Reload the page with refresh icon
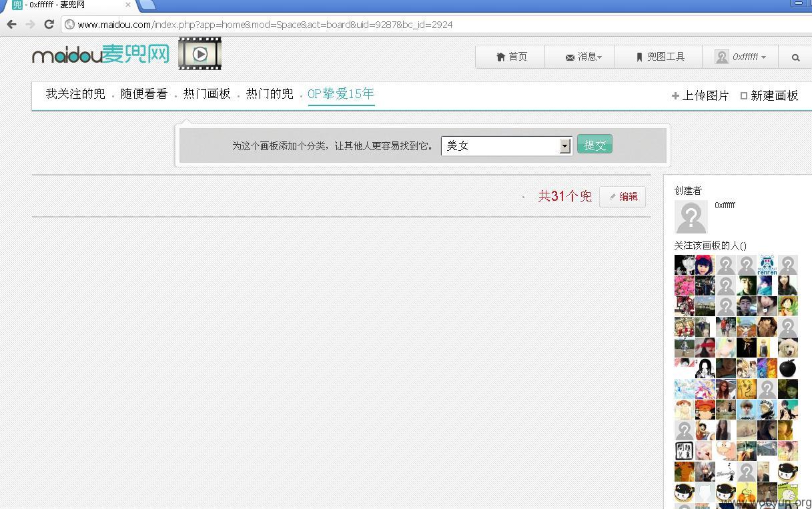The width and height of the screenshot is (812, 509). point(49,24)
